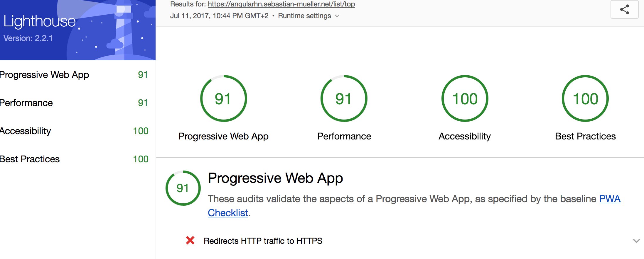Screen dimensions: 644x259
Task: Click the Performance label under gauge
Action: 344,136
